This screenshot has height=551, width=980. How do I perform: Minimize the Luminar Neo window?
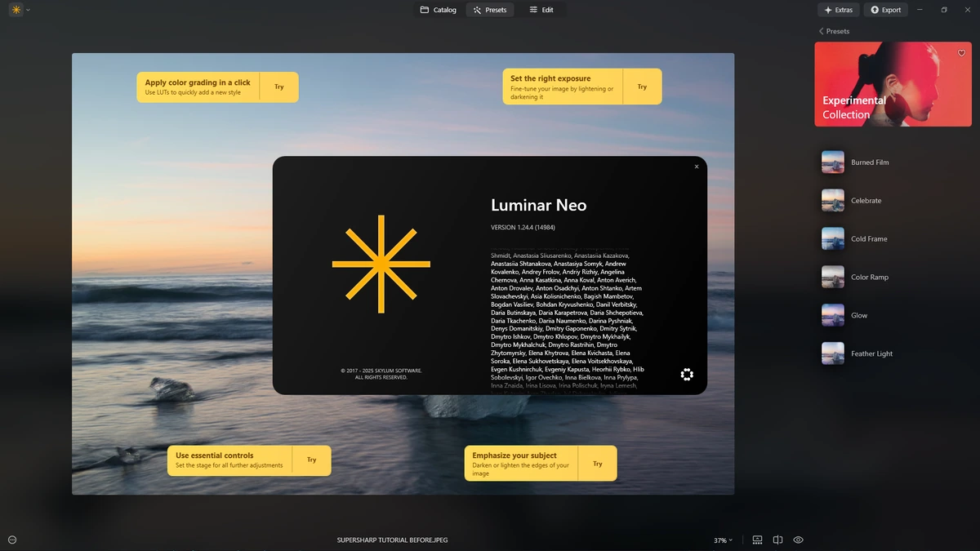click(x=920, y=10)
